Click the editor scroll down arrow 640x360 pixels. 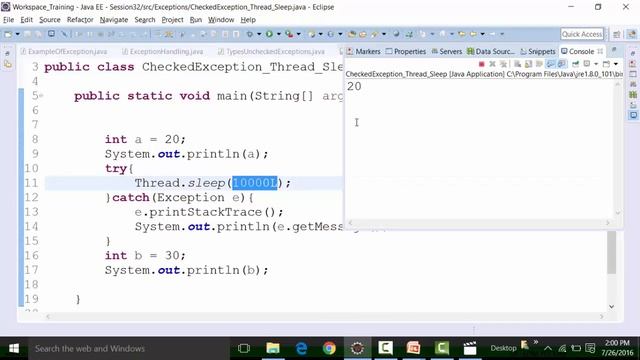point(611,307)
